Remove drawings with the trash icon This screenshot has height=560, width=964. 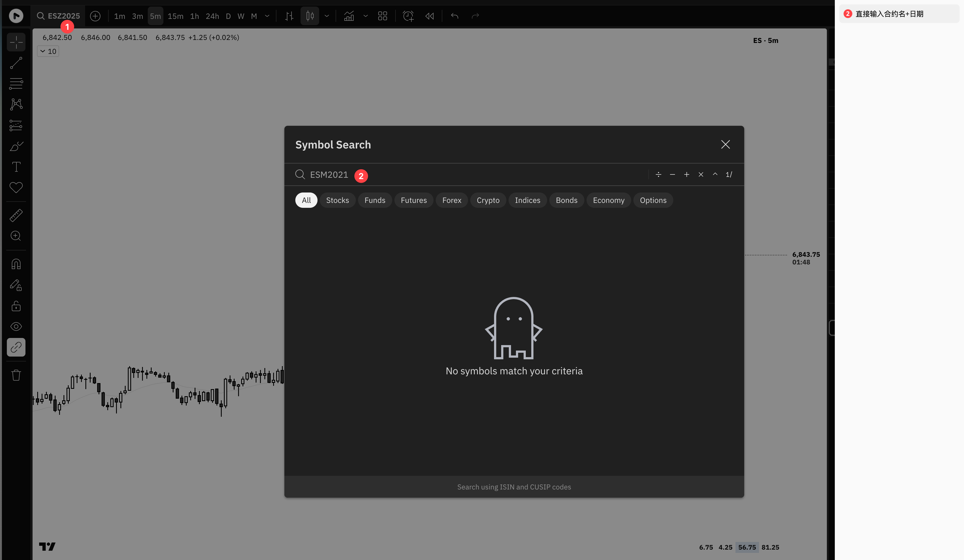(16, 375)
